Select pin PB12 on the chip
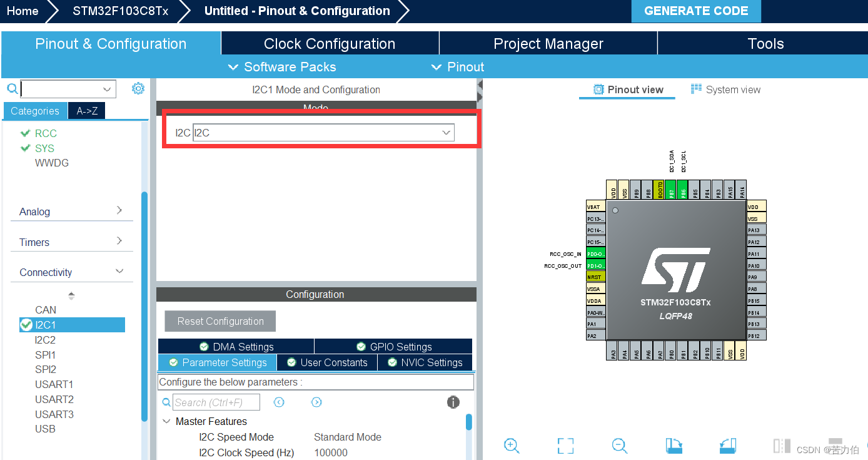 point(757,336)
